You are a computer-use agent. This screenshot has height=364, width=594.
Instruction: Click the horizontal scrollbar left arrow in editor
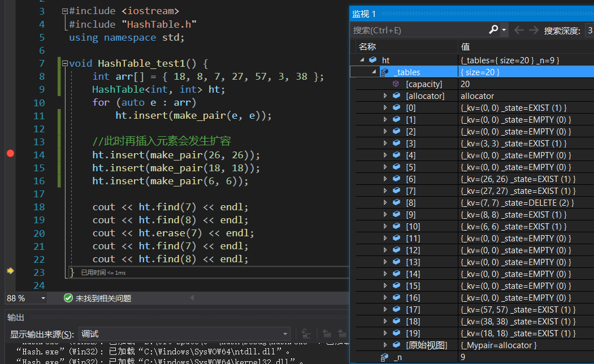[x=192, y=298]
